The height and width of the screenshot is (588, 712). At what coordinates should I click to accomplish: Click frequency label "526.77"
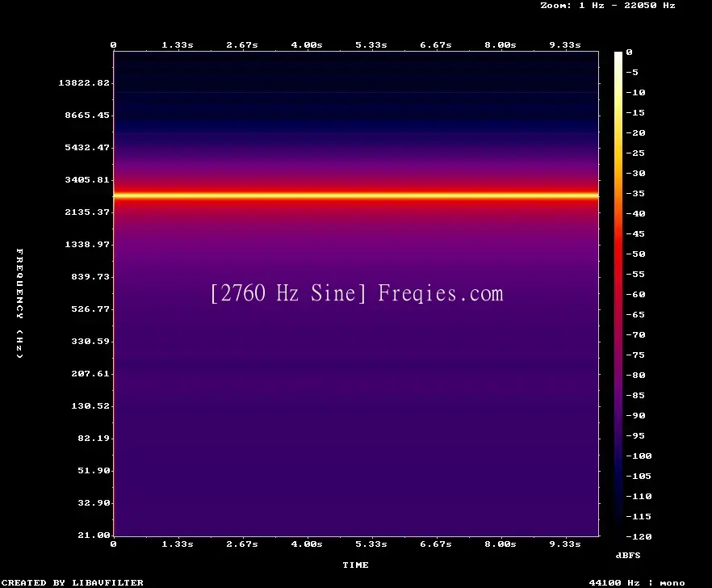click(90, 309)
